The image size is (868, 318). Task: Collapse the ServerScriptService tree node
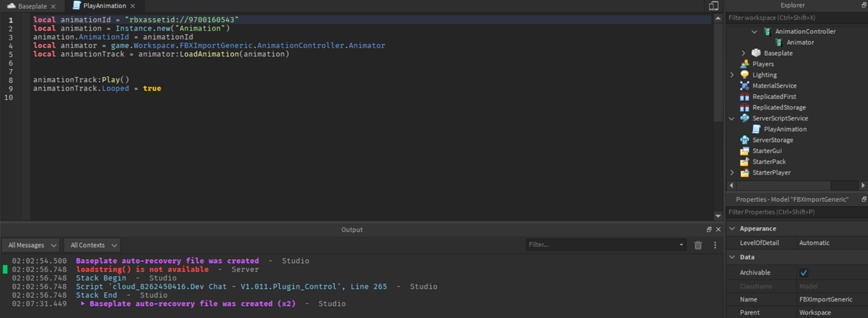(732, 118)
